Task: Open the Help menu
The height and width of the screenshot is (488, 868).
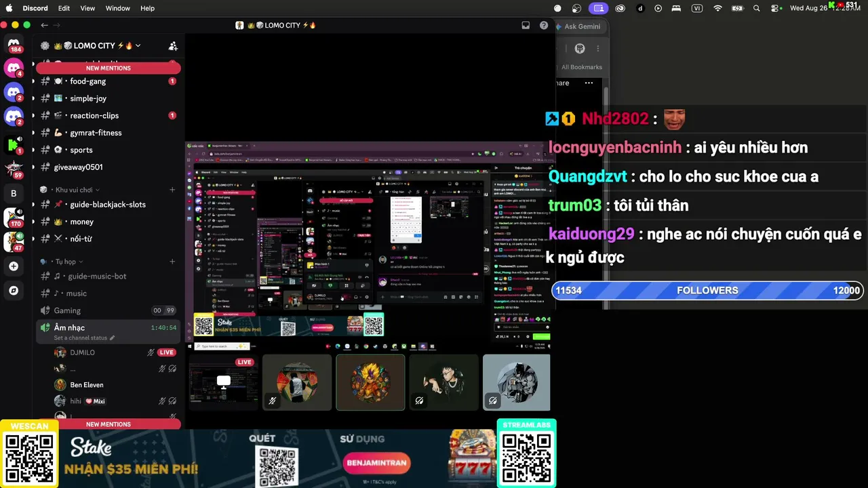Action: coord(147,8)
